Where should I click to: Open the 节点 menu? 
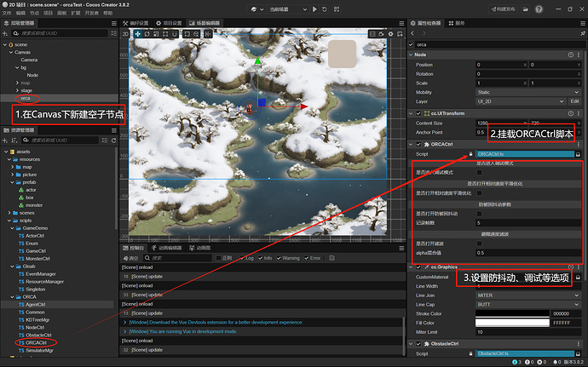[34, 13]
